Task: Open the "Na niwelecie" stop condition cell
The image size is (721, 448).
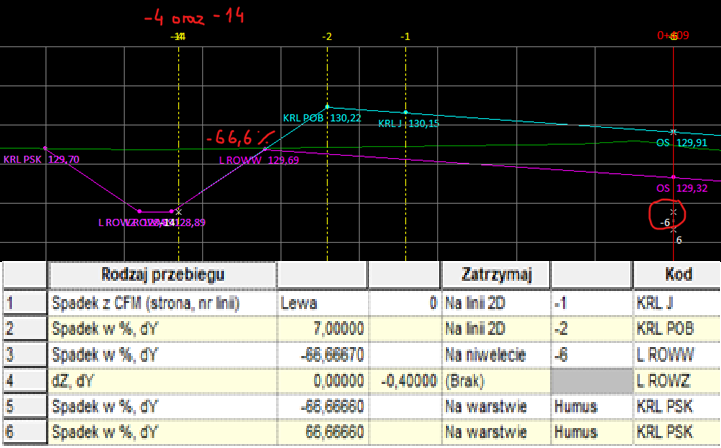Action: [495, 354]
